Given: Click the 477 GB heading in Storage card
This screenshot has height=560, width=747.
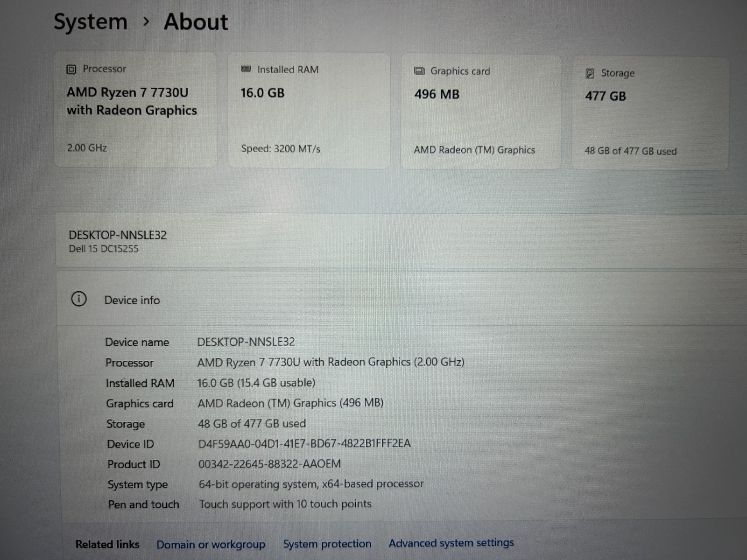Looking at the screenshot, I should click(606, 96).
